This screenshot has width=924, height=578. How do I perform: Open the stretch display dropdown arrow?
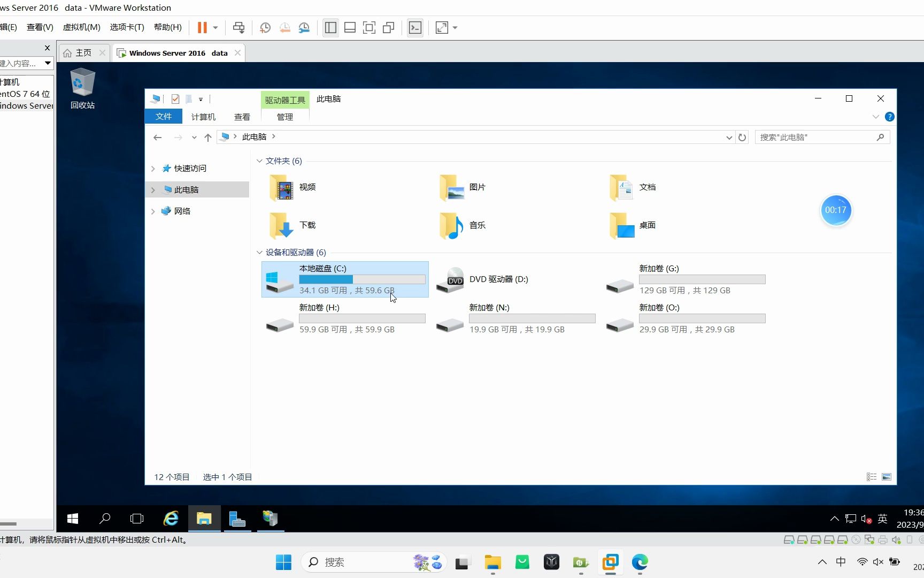[455, 28]
